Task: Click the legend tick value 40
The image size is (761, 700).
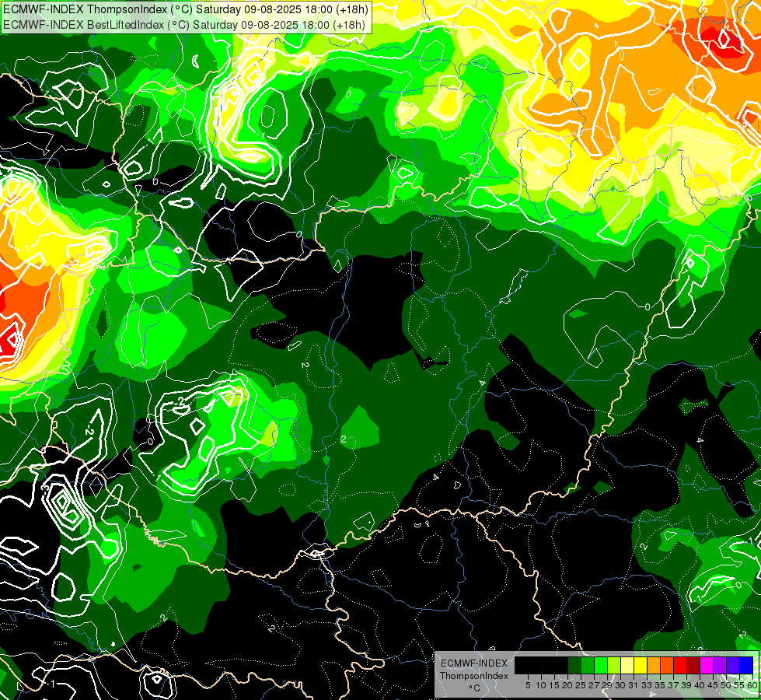Action: (700, 685)
